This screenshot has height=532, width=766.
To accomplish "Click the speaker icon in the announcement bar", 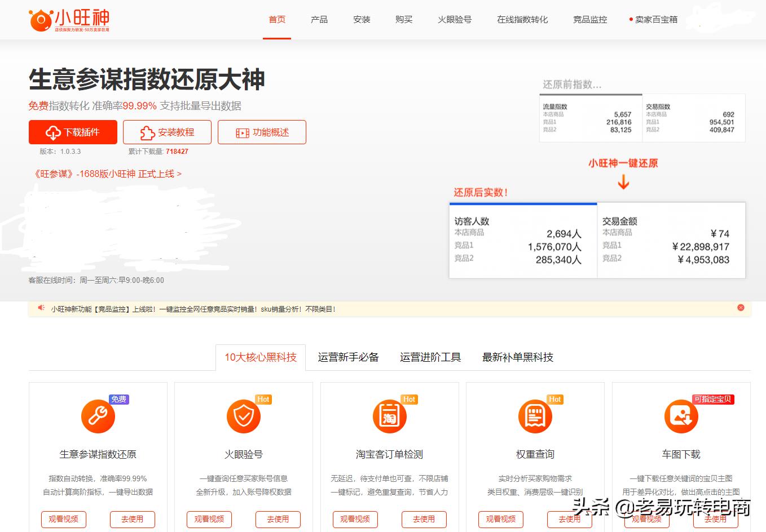I will tap(41, 308).
